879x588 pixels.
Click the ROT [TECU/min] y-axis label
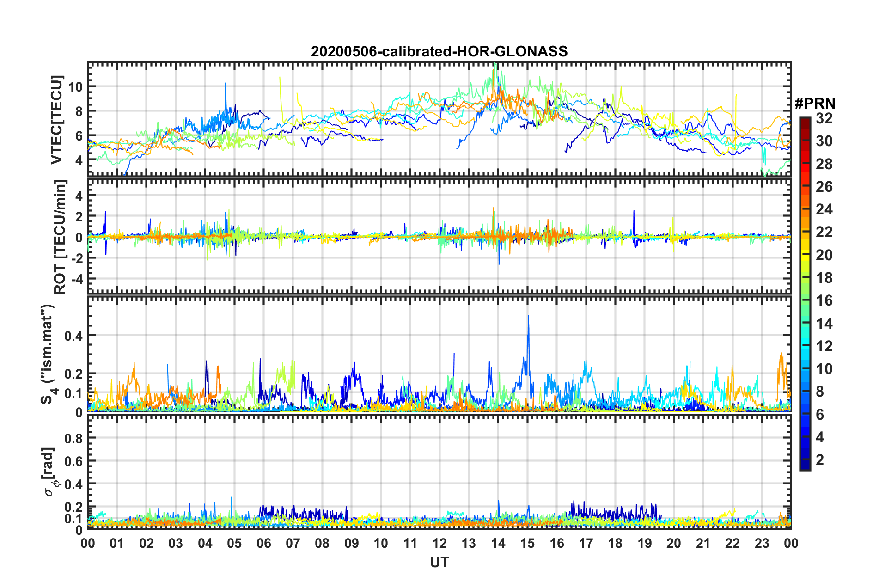click(60, 237)
